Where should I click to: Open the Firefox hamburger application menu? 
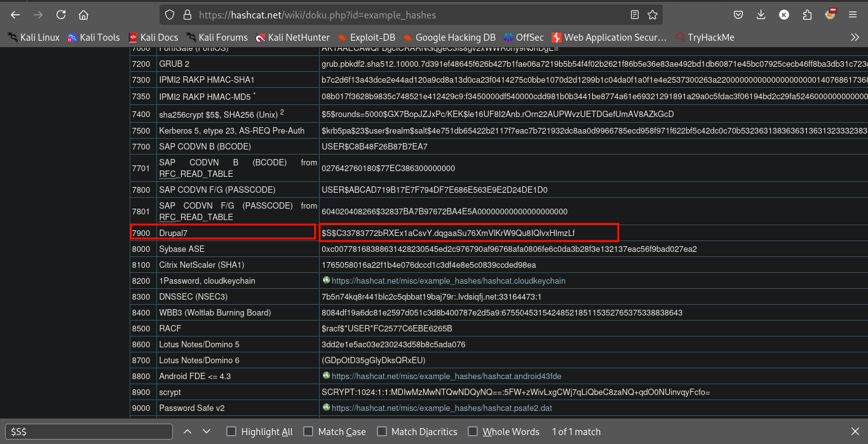[853, 15]
